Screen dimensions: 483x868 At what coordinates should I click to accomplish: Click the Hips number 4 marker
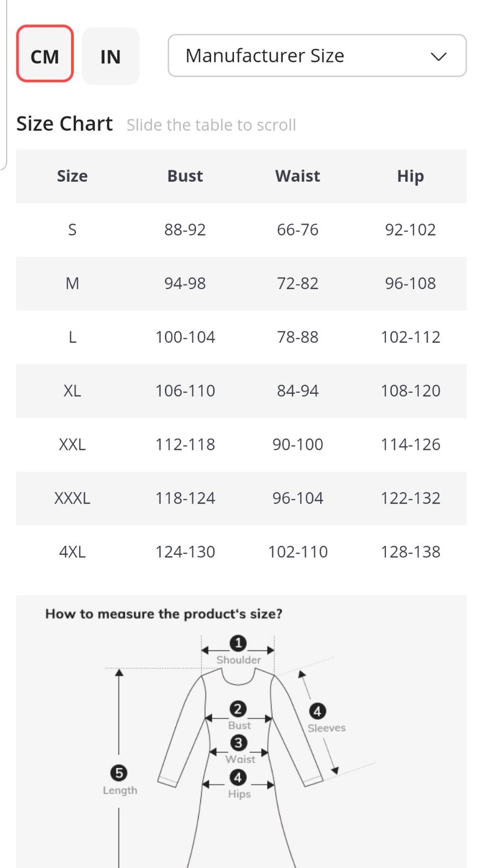click(238, 777)
